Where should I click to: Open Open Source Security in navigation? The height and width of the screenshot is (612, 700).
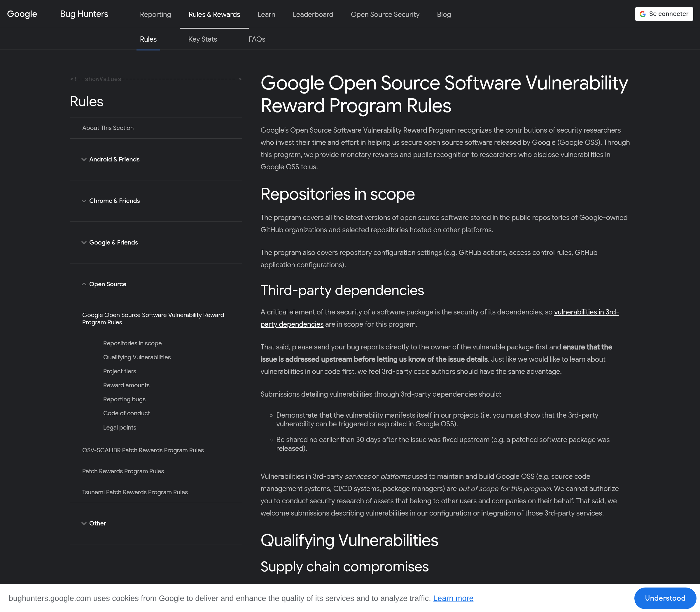385,14
